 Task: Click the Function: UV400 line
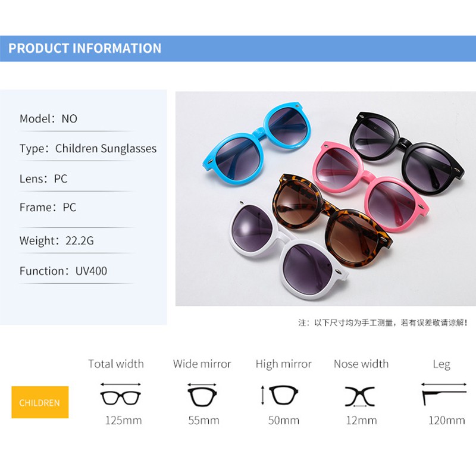pos(63,271)
